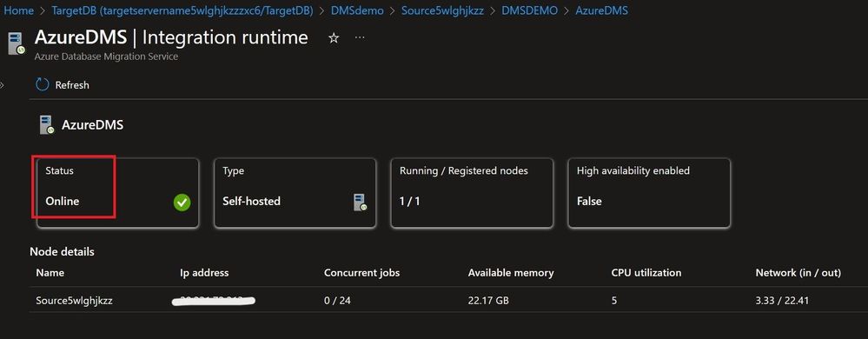Click the Refresh button
Image resolution: width=868 pixels, height=339 pixels.
coord(62,85)
